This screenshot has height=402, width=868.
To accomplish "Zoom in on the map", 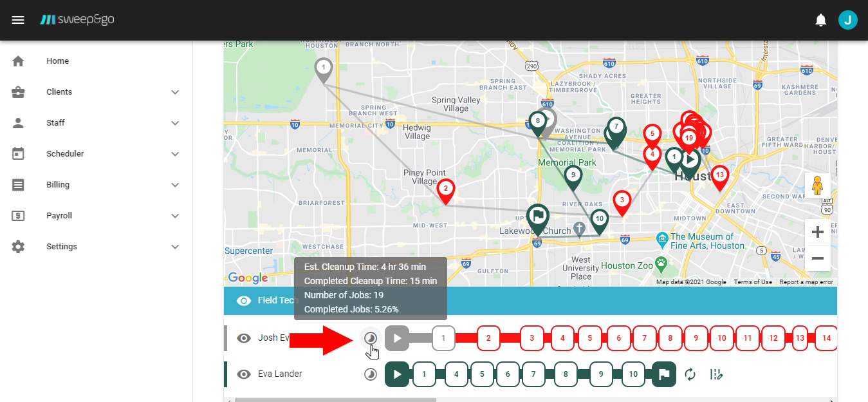I will (x=817, y=232).
